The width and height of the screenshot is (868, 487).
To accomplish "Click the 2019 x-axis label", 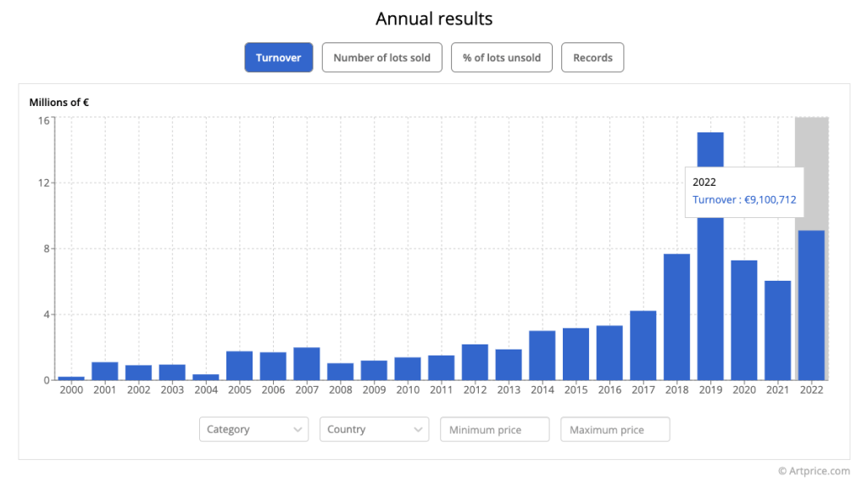I will (710, 390).
